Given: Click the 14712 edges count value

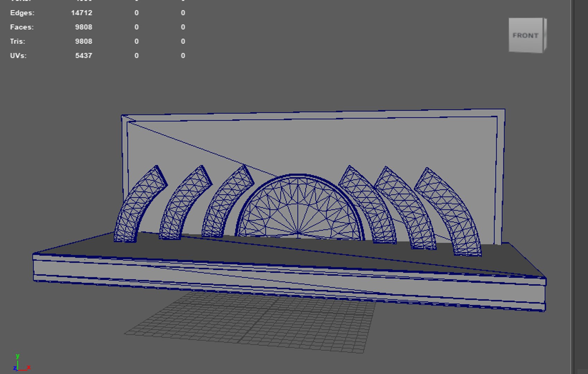Looking at the screenshot, I should tap(81, 13).
